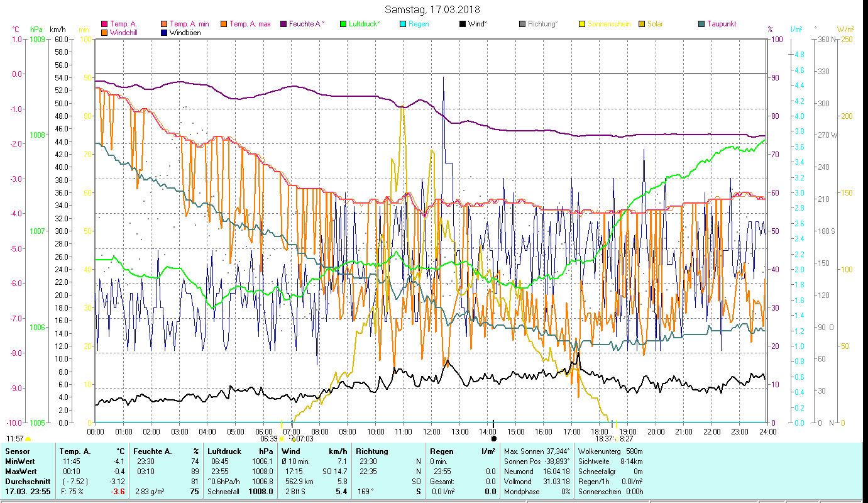The width and height of the screenshot is (868, 503).
Task: Click the cyan Regen legend square
Action: [404, 24]
